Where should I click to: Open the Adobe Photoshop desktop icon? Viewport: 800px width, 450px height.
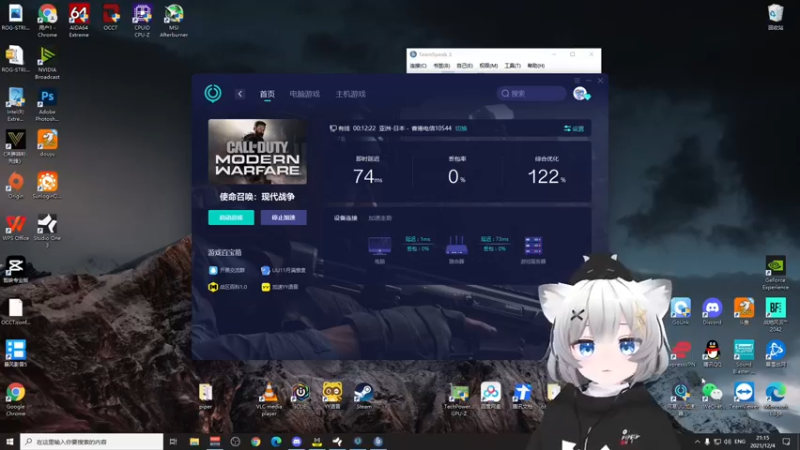(47, 105)
